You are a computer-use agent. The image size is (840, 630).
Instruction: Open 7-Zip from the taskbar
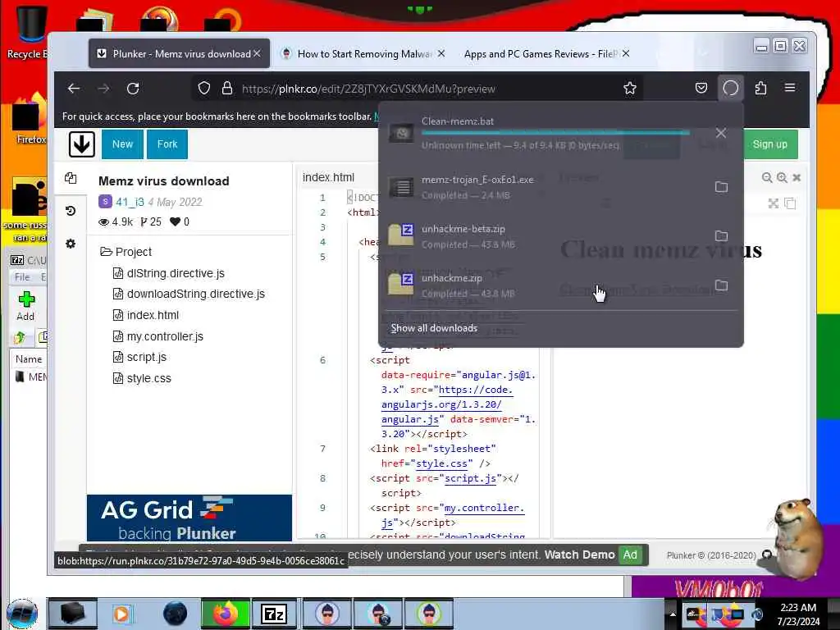274,614
